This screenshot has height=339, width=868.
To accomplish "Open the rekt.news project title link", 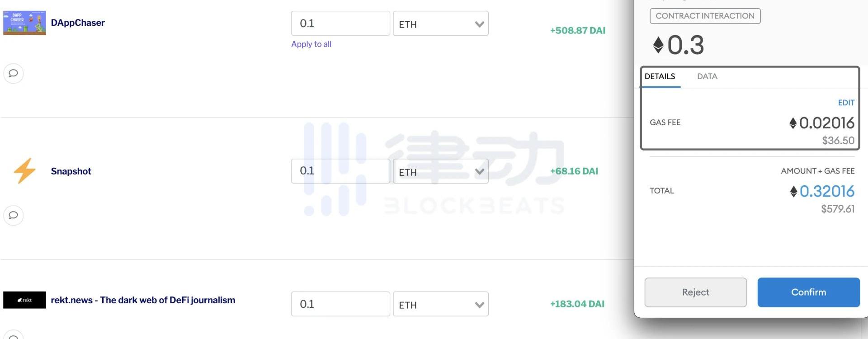I will (143, 300).
